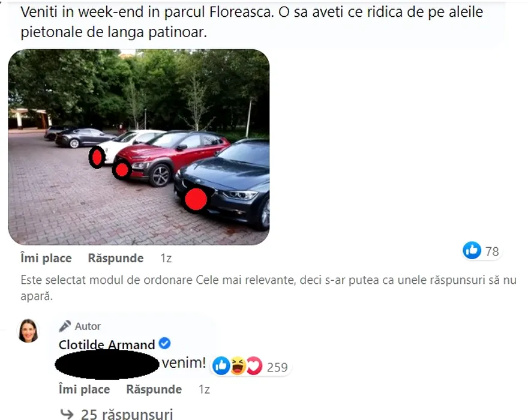The height and width of the screenshot is (420, 528).
Task: Click the 1z timestamp under Clotilde's reply
Action: (x=204, y=389)
